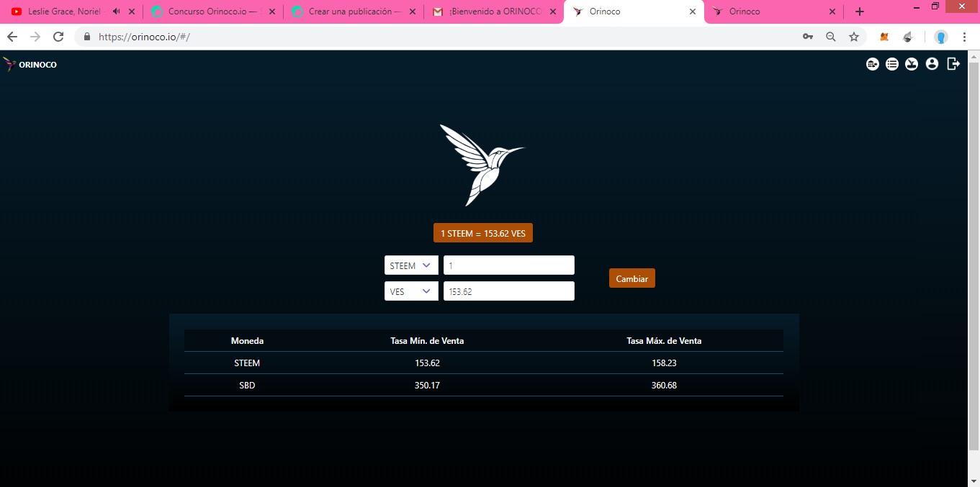This screenshot has width=980, height=487.
Task: Restore down the Chrome window
Action: click(x=935, y=6)
